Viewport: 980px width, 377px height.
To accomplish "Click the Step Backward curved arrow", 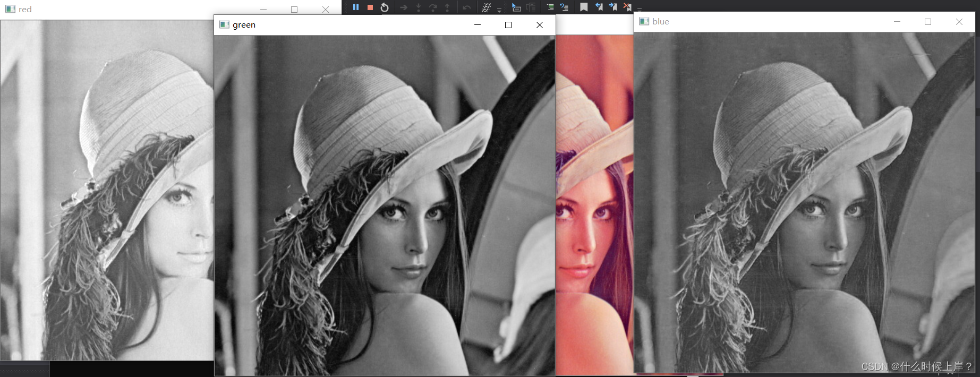I will tap(466, 7).
